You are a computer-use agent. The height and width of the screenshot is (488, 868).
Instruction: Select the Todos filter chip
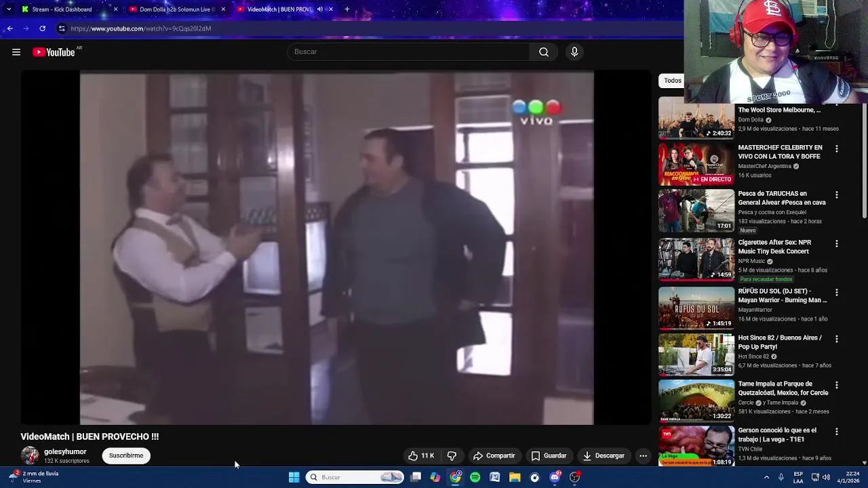[x=672, y=81]
